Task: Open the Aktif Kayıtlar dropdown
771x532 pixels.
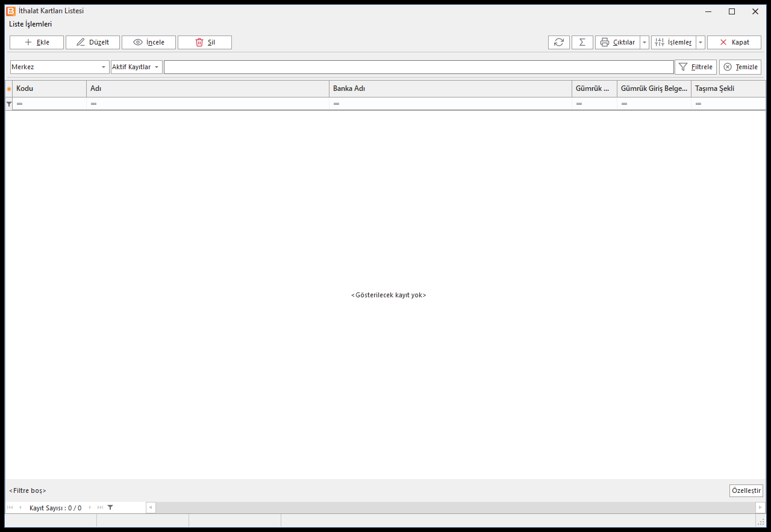Action: (137, 67)
